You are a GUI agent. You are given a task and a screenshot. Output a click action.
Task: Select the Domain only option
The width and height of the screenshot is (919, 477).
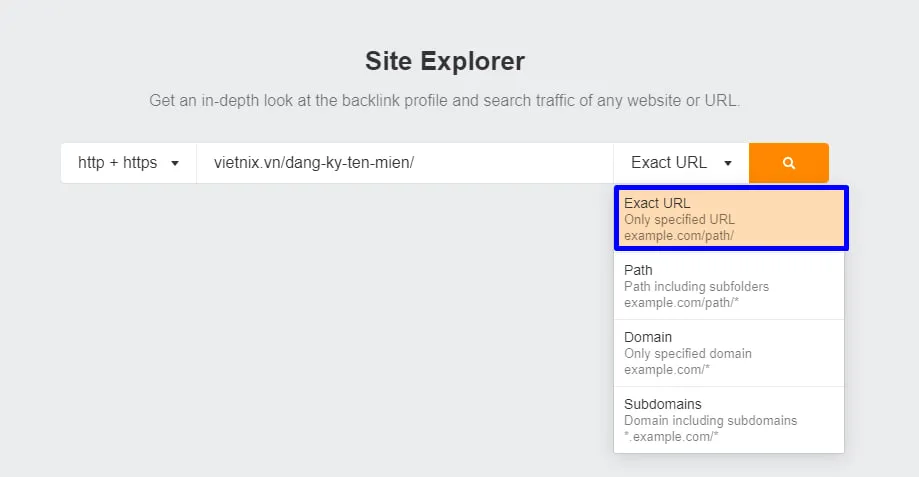tap(729, 353)
